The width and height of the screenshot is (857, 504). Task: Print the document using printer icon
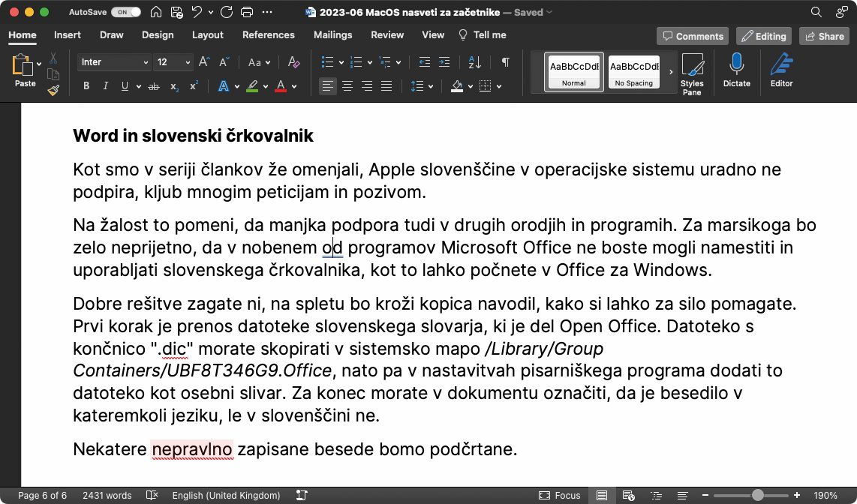click(247, 12)
